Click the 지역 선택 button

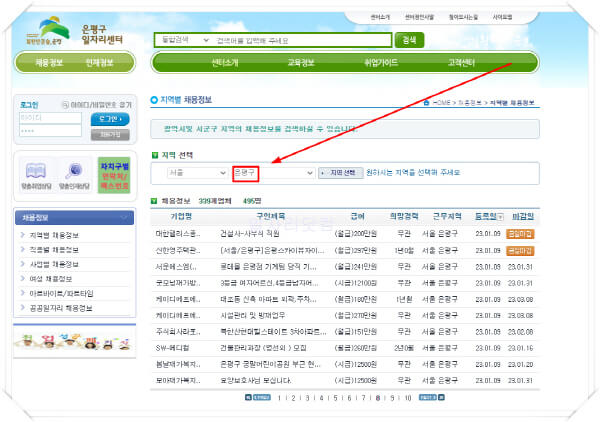(x=341, y=173)
